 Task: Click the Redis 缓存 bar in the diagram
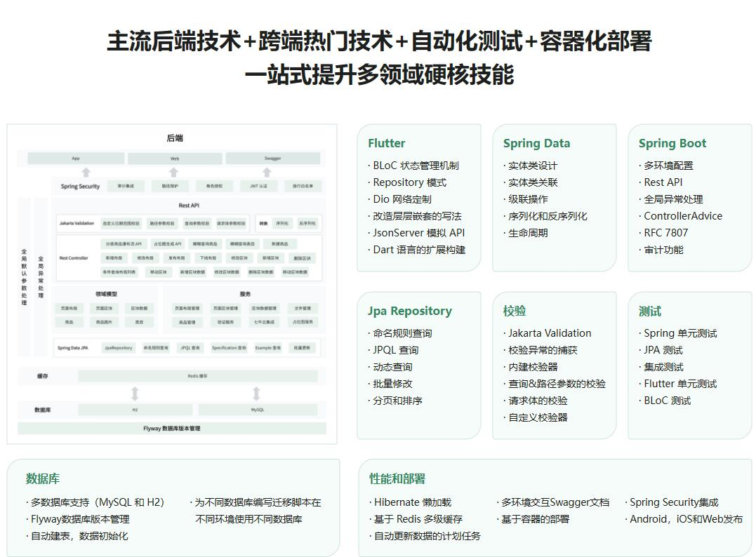click(x=197, y=376)
